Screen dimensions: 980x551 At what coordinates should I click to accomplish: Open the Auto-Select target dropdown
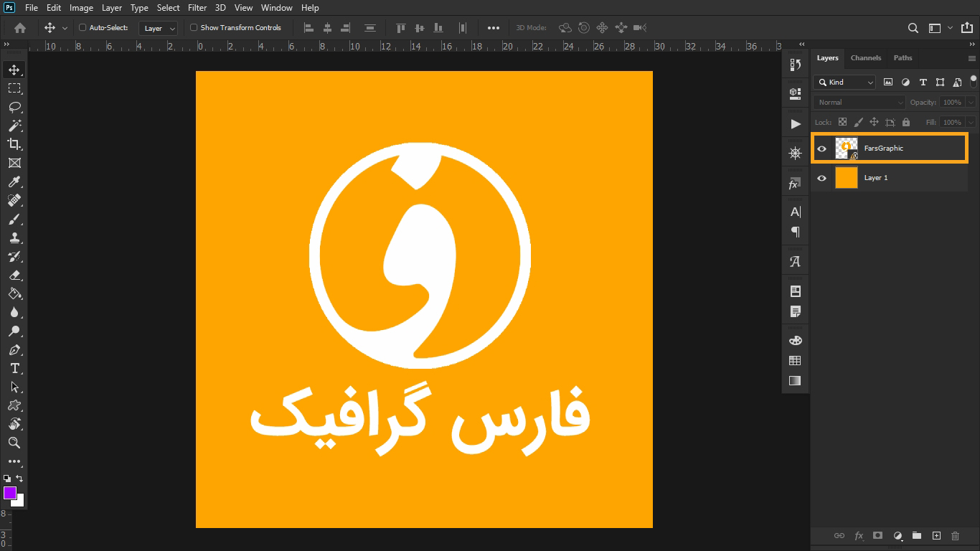157,27
